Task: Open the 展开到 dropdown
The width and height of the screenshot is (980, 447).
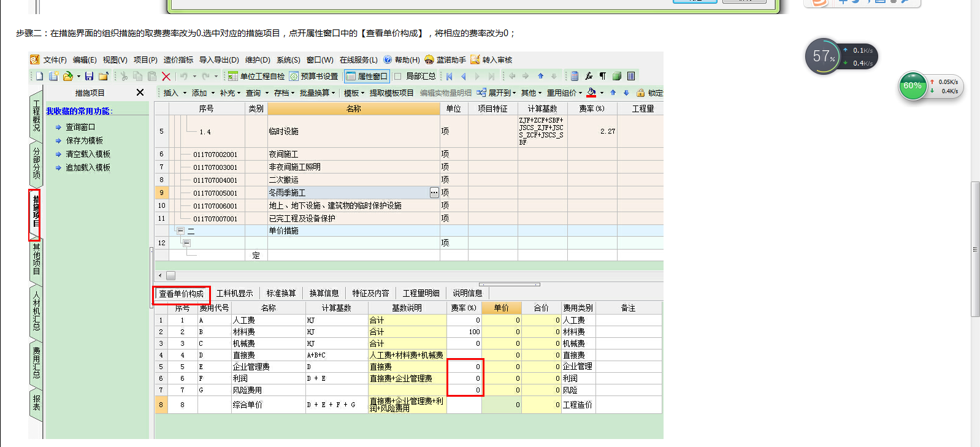Action: click(x=497, y=93)
